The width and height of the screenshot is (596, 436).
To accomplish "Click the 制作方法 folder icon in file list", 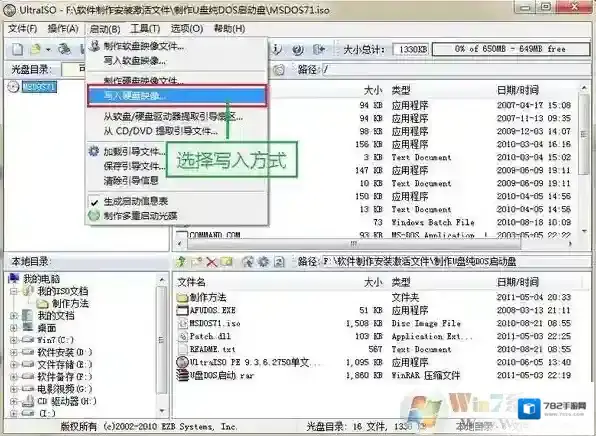I will pyautogui.click(x=183, y=297).
